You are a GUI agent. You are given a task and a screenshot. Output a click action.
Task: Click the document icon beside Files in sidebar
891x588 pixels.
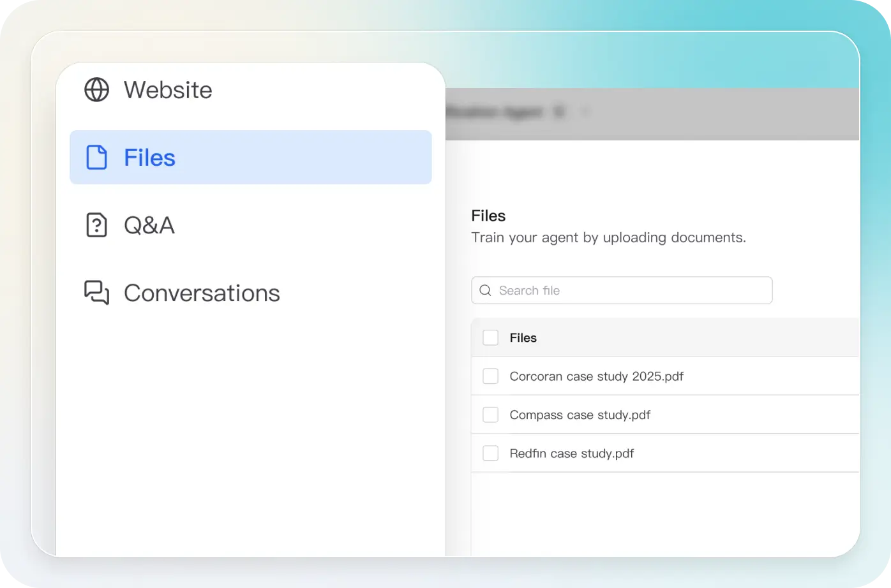coord(97,158)
